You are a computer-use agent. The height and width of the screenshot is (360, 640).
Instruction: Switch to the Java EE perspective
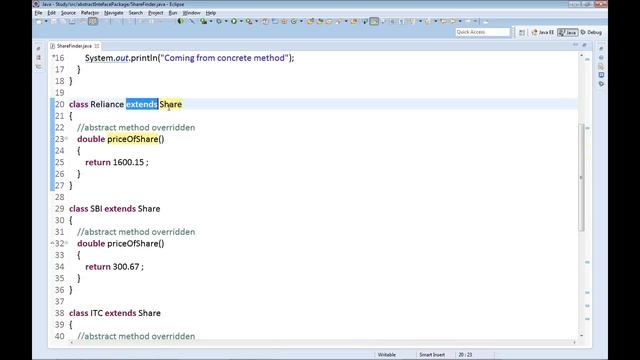coord(542,32)
